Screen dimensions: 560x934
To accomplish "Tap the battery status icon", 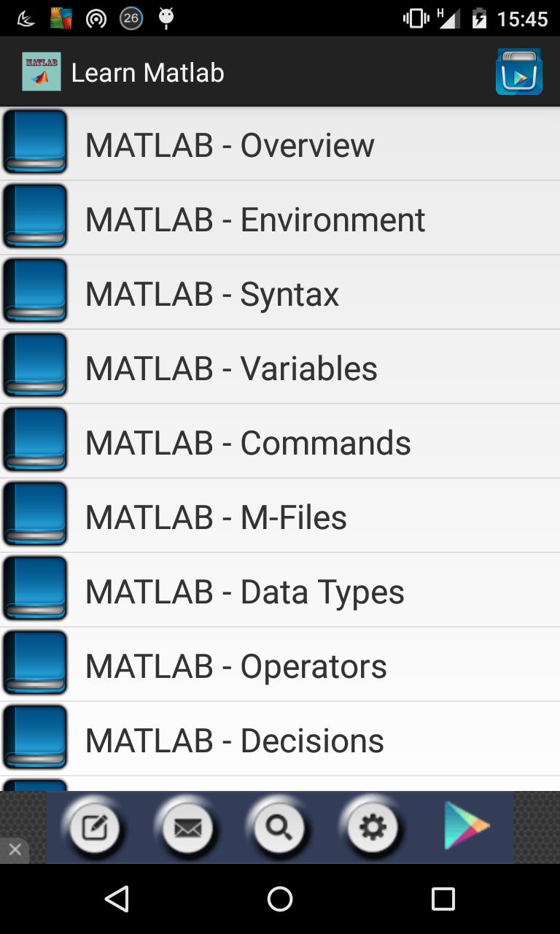I will pos(478,18).
